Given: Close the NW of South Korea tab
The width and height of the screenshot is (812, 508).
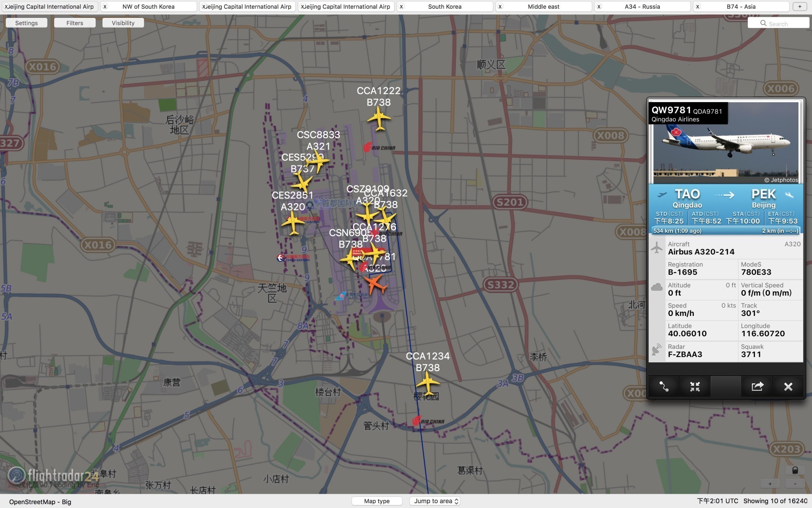Looking at the screenshot, I should (x=105, y=7).
